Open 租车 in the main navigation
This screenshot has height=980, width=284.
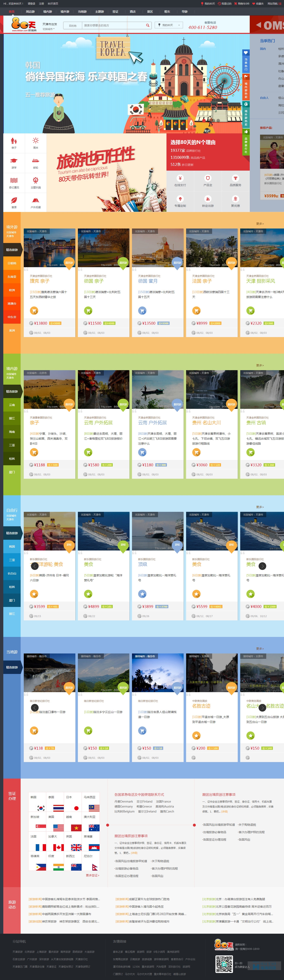click(x=167, y=11)
